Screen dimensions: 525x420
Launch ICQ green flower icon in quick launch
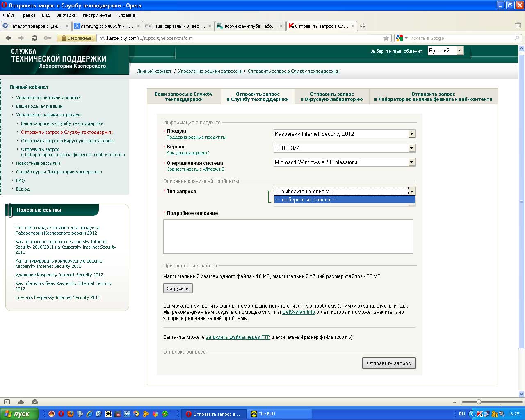(x=165, y=414)
